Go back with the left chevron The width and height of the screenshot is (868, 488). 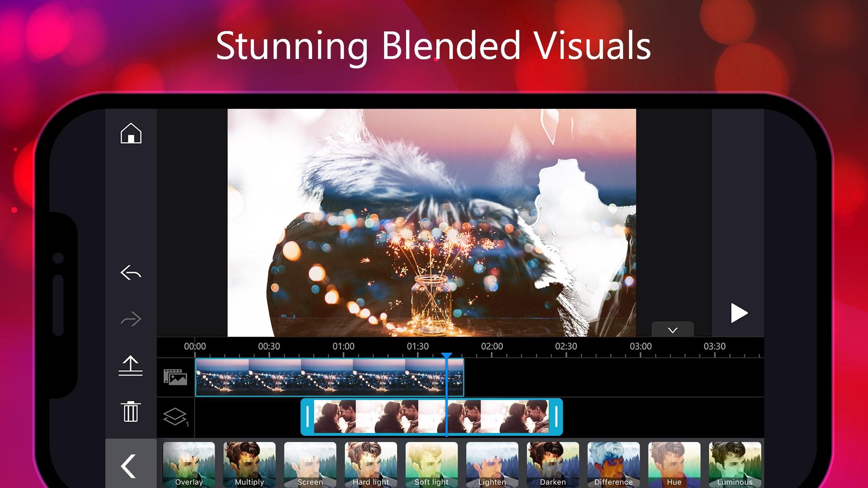click(129, 466)
